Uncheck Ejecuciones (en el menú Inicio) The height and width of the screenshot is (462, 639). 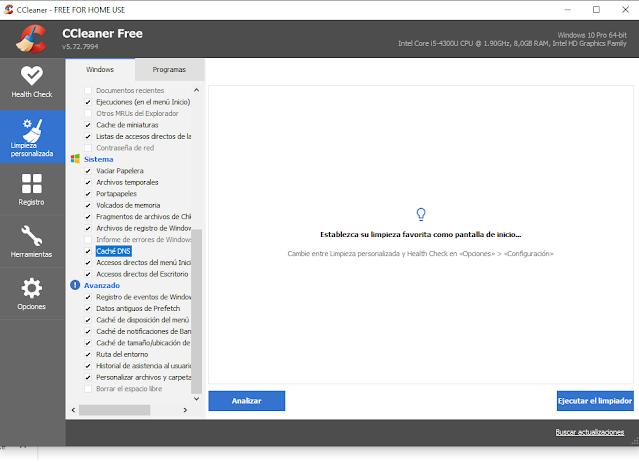pos(88,102)
